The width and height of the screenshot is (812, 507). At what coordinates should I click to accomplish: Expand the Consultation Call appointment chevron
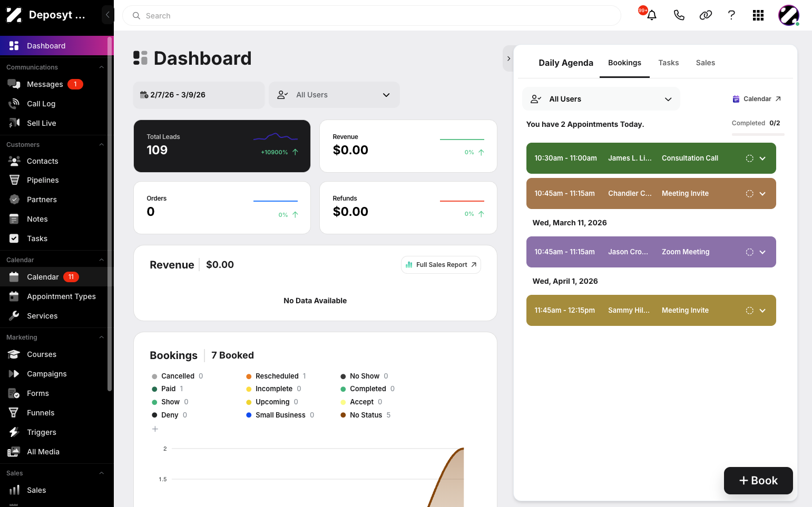762,158
